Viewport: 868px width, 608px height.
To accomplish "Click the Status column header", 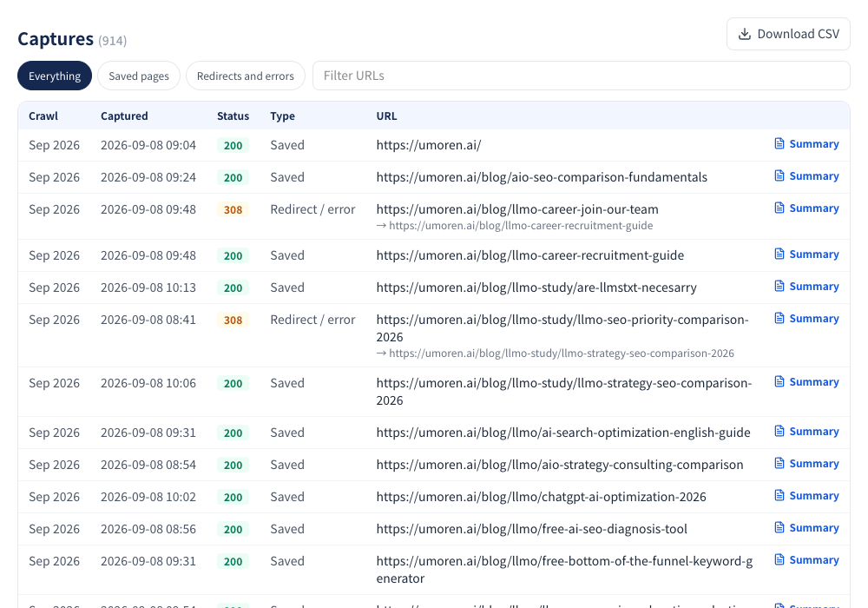I will (233, 116).
